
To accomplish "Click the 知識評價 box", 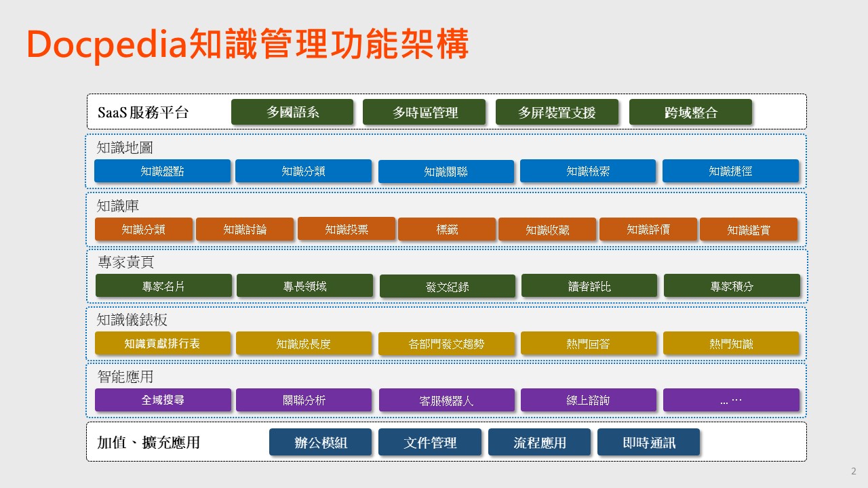I will coord(648,229).
